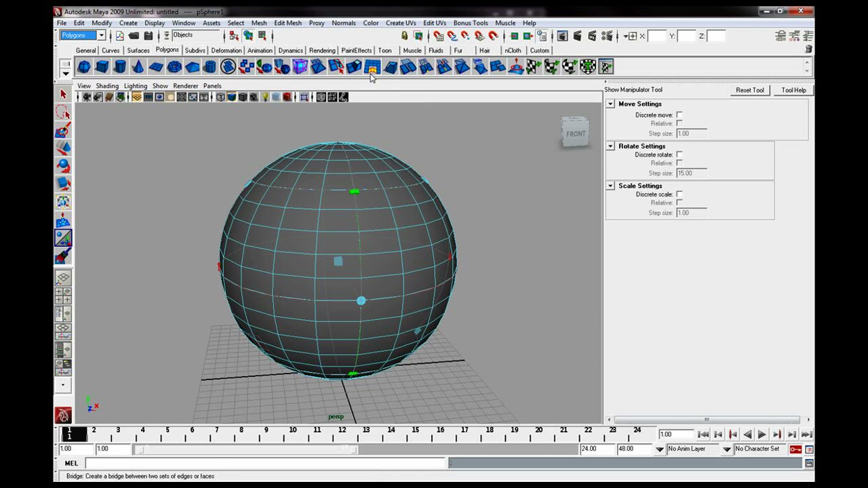Open the toolbox layout options arrow
This screenshot has height=488, width=868.
[63, 385]
